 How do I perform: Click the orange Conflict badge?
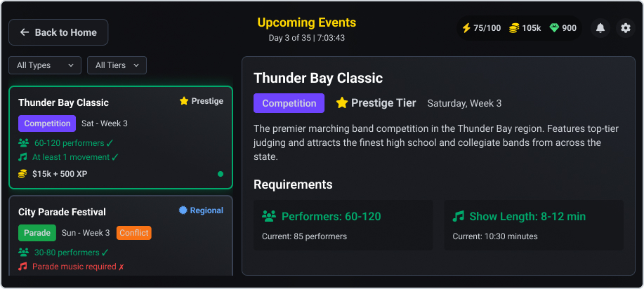pos(133,233)
